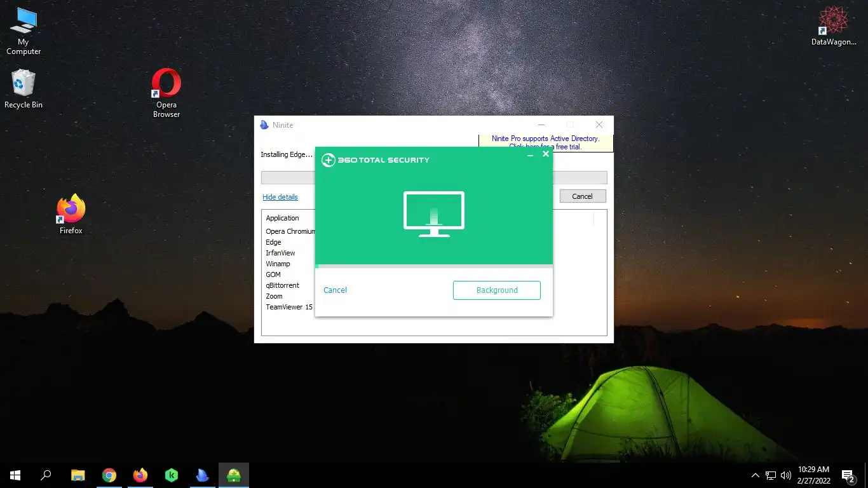Open File Explorer from the taskbar

[78, 475]
